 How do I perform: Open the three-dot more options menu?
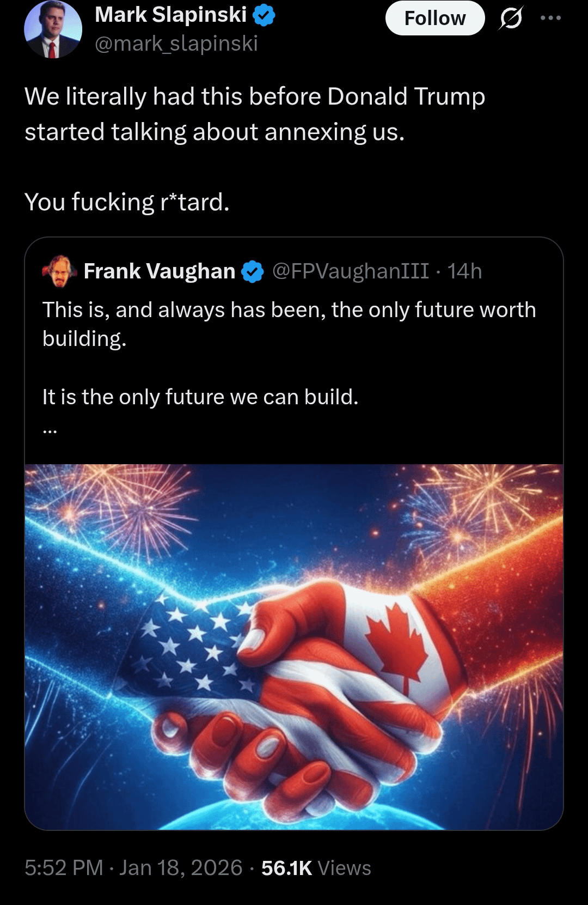[550, 18]
